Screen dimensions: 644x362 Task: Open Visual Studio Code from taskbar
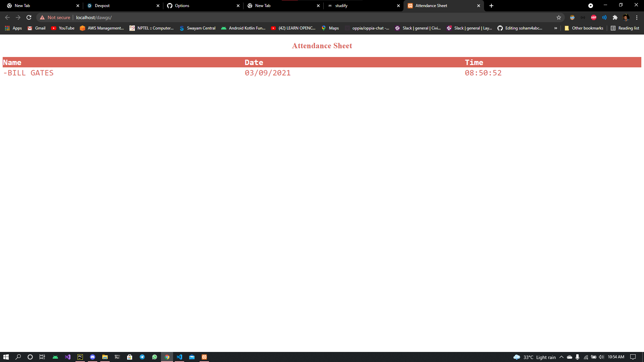[179, 357]
